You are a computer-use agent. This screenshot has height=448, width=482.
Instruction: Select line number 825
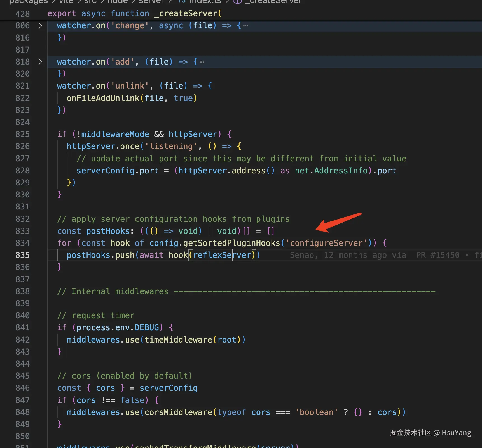pyautogui.click(x=22, y=134)
